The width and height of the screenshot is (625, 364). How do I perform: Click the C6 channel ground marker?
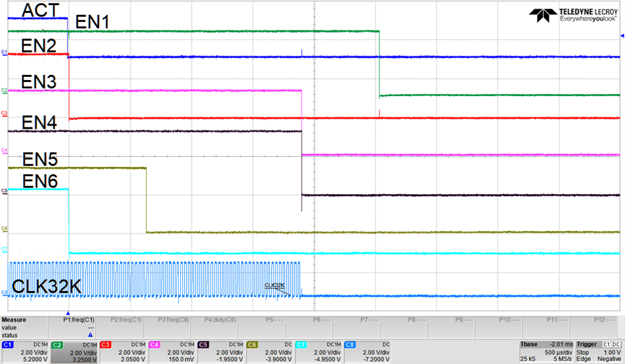pyautogui.click(x=4, y=228)
